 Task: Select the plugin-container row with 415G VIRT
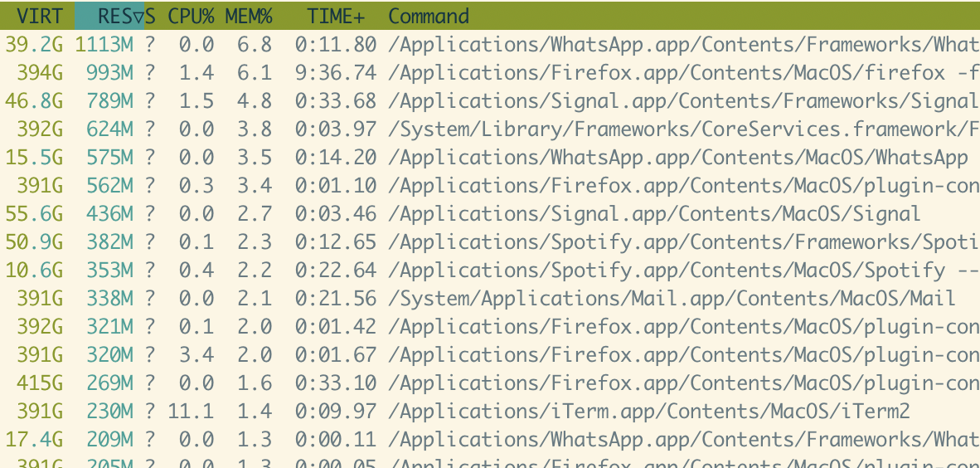click(490, 383)
